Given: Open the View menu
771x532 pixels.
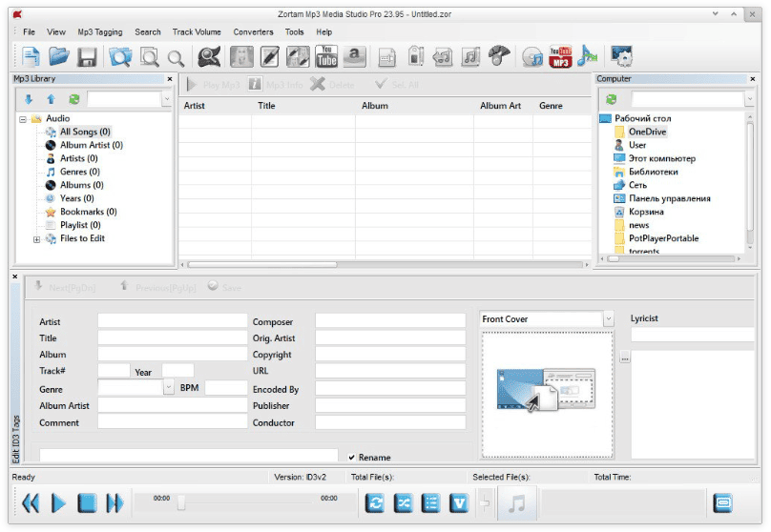Looking at the screenshot, I should click(x=56, y=31).
